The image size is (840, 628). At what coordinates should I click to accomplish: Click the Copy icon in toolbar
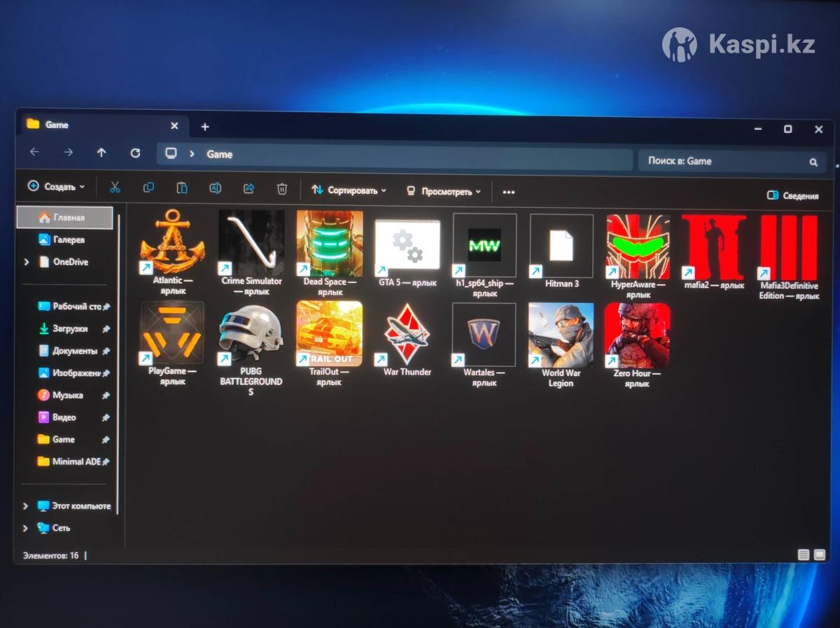point(148,188)
